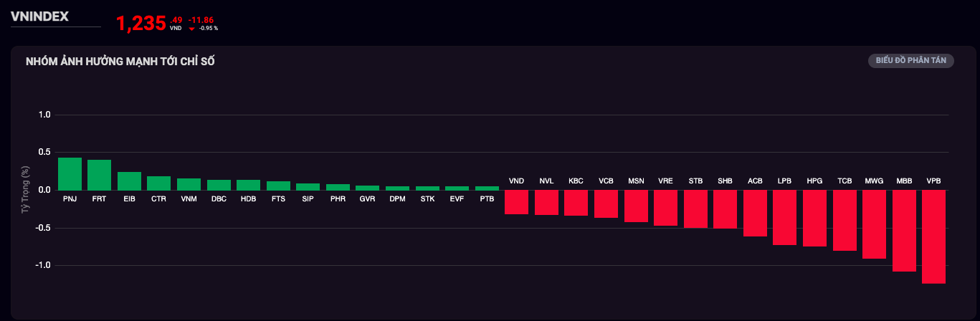Viewport: 980px width, 321px height.
Task: Select the red TCB bar
Action: pyautogui.click(x=845, y=220)
